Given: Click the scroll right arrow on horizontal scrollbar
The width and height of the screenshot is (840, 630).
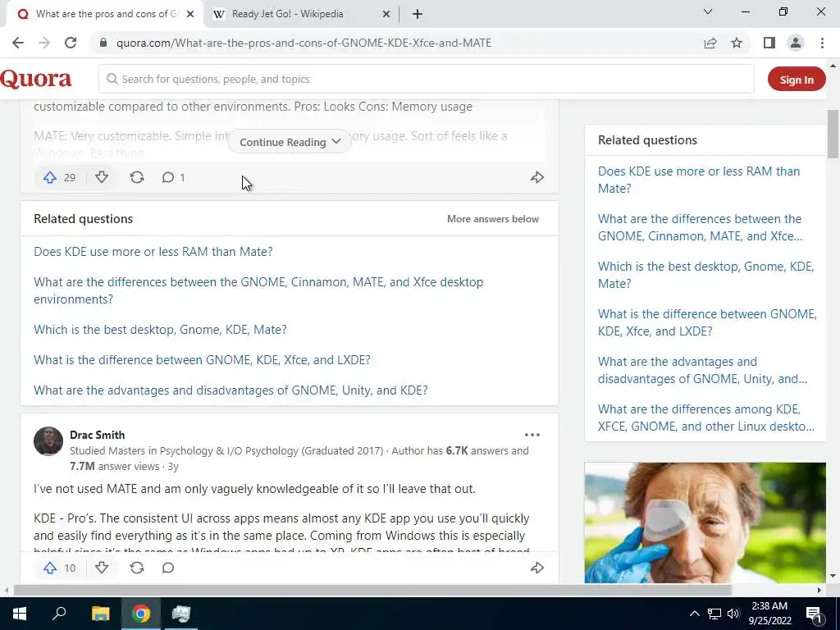Looking at the screenshot, I should pos(819,590).
